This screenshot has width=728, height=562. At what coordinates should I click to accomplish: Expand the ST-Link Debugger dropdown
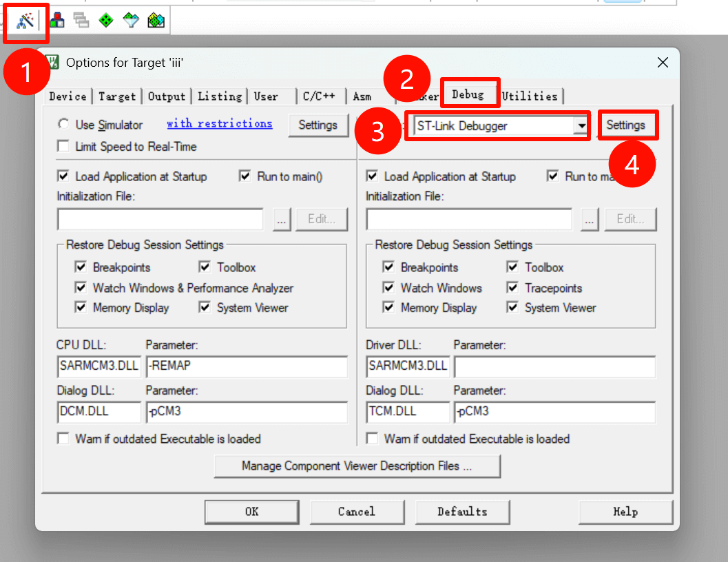click(581, 126)
